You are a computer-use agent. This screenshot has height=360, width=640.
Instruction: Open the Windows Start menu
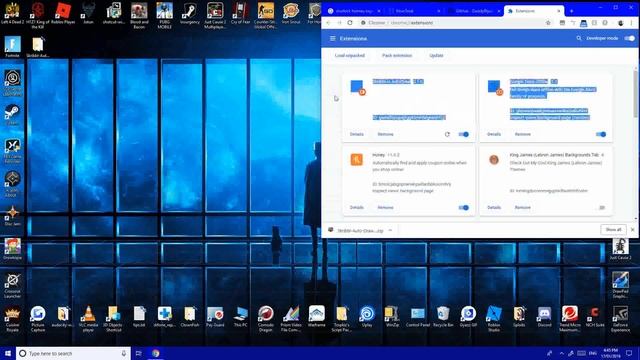(8, 353)
